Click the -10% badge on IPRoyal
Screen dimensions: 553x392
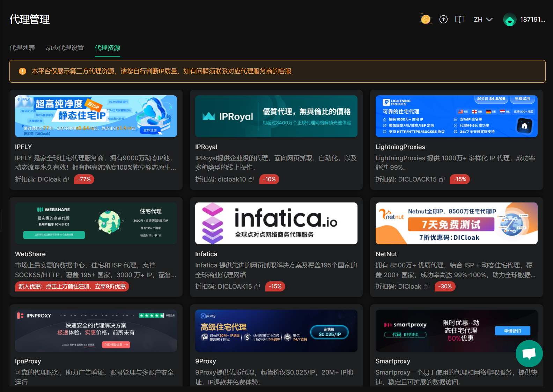point(269,179)
